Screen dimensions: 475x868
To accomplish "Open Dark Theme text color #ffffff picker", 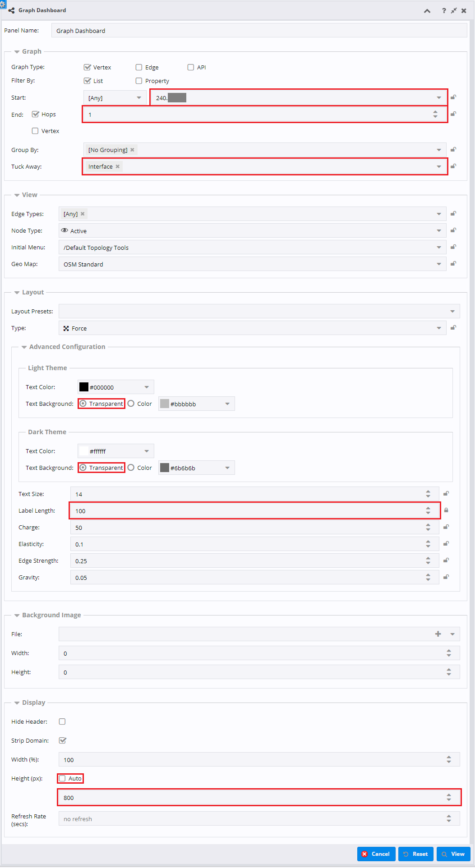I will (x=116, y=451).
